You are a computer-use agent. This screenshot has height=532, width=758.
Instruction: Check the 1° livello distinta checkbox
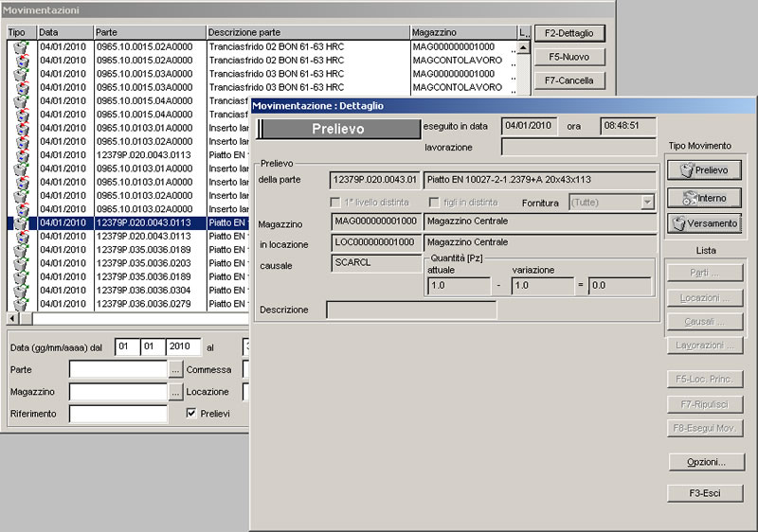tap(335, 202)
